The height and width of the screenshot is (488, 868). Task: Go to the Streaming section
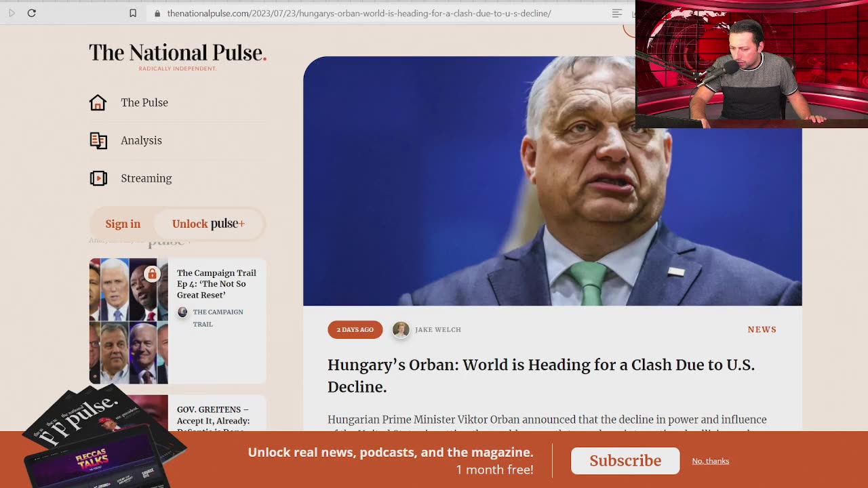coord(146,178)
